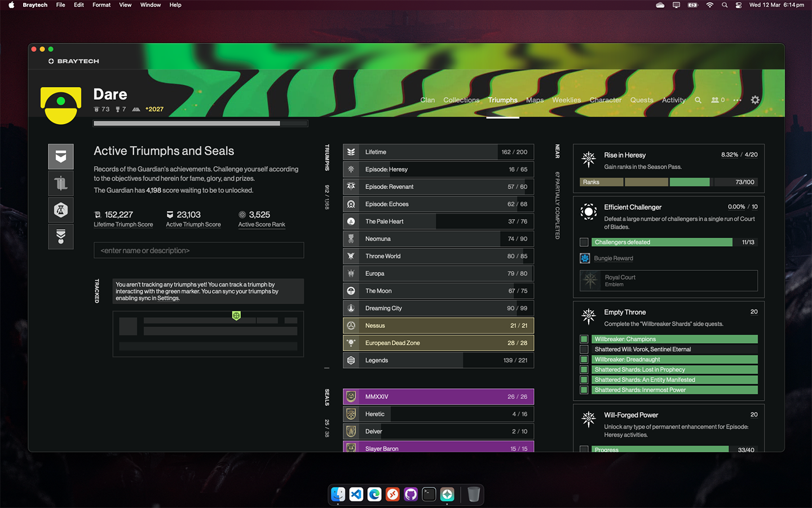Click the Bungie Reward link
Image resolution: width=812 pixels, height=508 pixels.
614,259
